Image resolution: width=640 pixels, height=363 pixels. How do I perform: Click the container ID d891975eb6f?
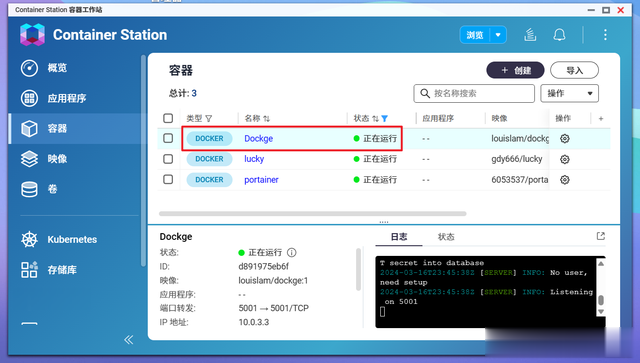(263, 266)
